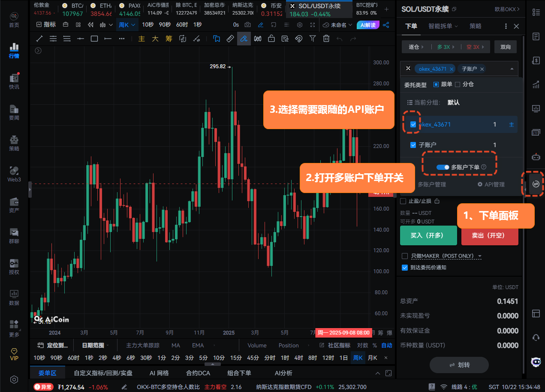Open the 日期范围 date range dropdown
Screen dimensions: 545x392
click(95, 345)
